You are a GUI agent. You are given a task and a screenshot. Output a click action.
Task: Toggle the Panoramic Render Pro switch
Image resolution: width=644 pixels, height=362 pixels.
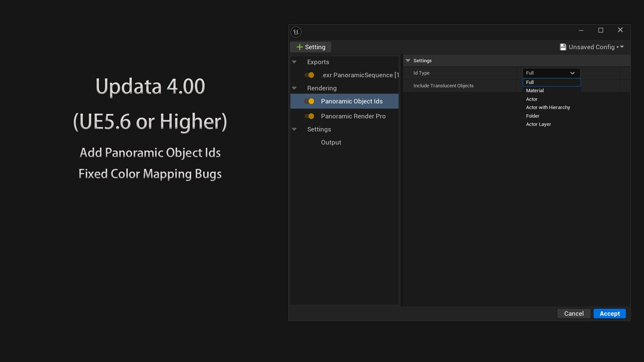309,116
